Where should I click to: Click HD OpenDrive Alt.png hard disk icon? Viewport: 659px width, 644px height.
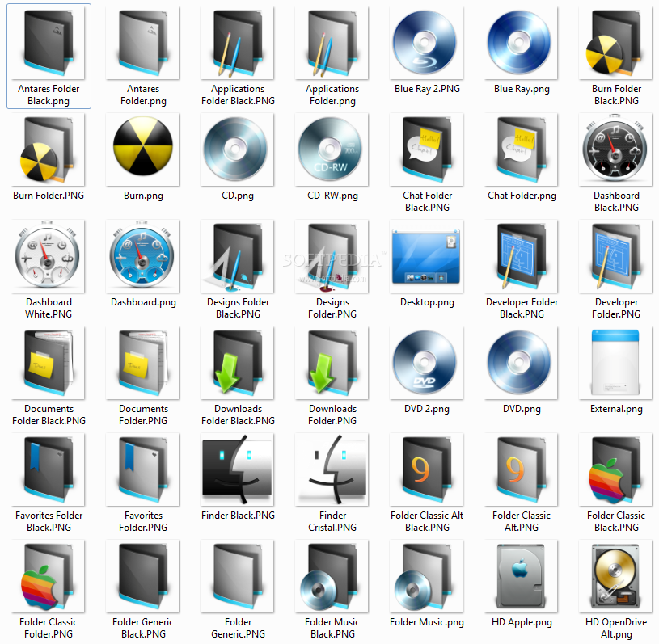pyautogui.click(x=615, y=576)
